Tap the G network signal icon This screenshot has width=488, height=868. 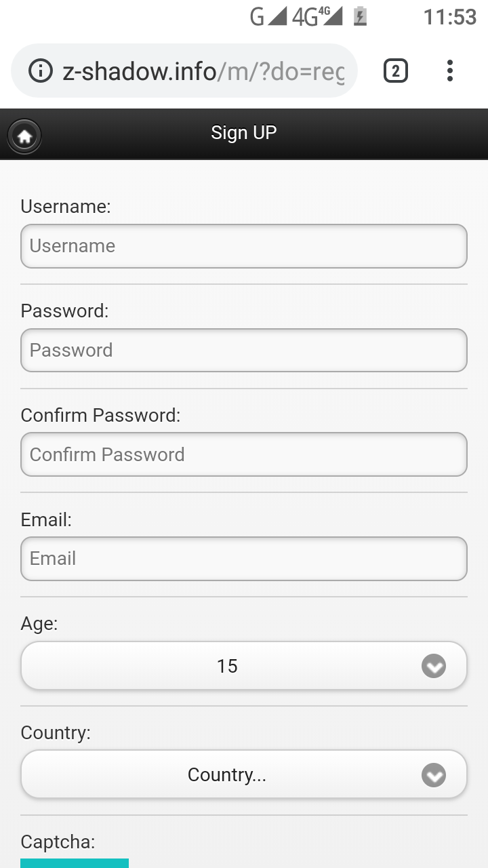pos(268,16)
